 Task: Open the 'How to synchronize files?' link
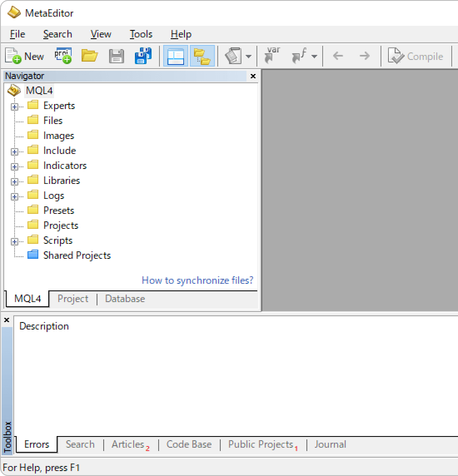pyautogui.click(x=197, y=280)
